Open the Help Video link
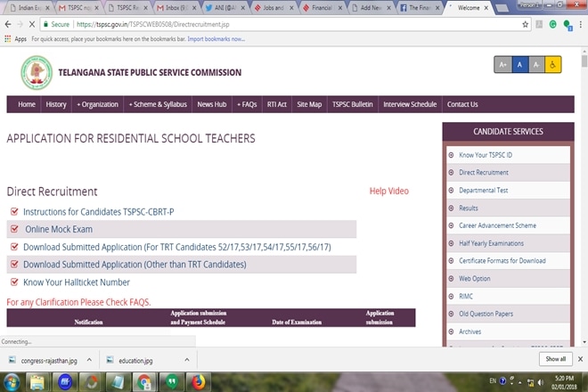The height and width of the screenshot is (392, 588). (388, 192)
